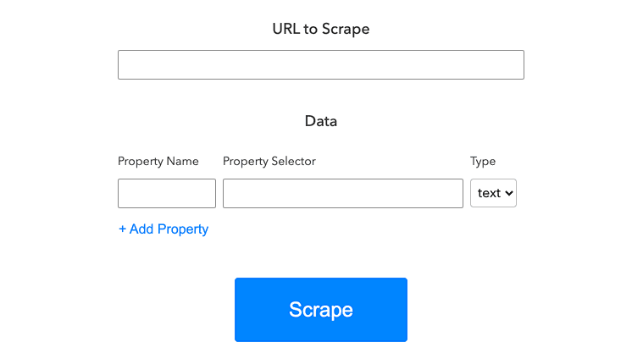The width and height of the screenshot is (643, 364).
Task: Click the URL to Scrape input field
Action: click(x=320, y=65)
